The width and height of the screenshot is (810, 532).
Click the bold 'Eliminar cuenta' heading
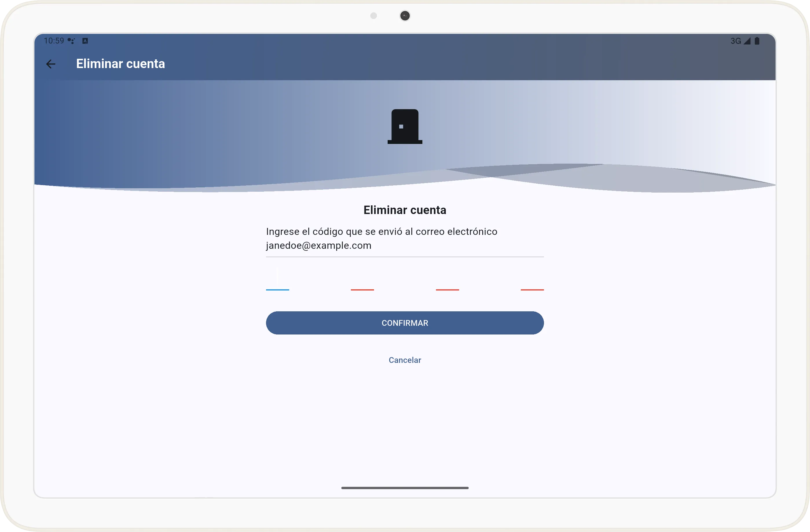click(405, 210)
